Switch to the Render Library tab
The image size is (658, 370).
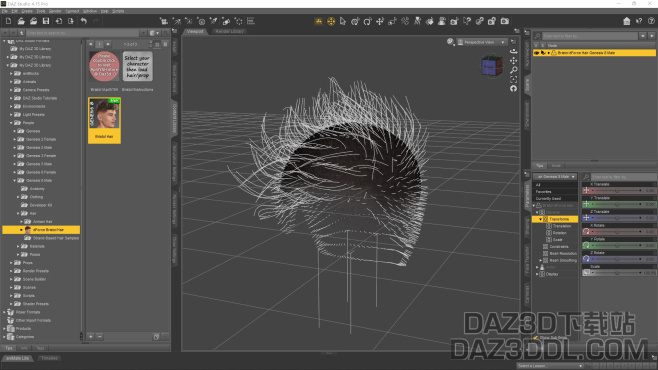click(229, 31)
